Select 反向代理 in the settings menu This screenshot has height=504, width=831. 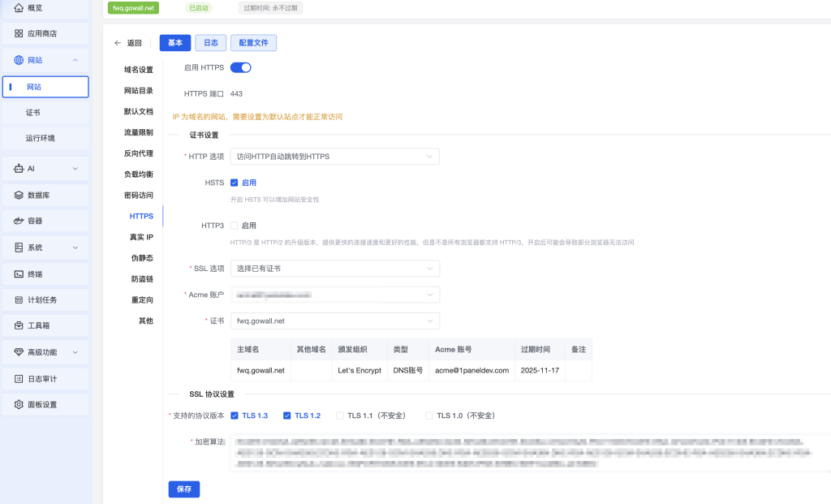point(139,153)
